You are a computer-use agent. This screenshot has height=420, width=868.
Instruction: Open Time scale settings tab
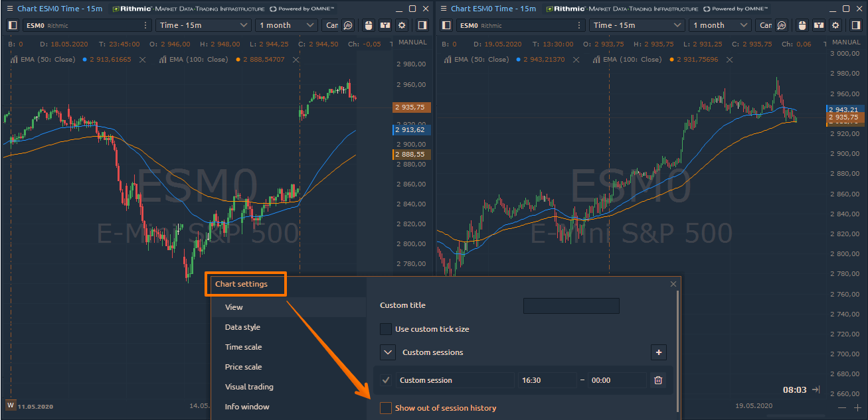tap(289, 347)
